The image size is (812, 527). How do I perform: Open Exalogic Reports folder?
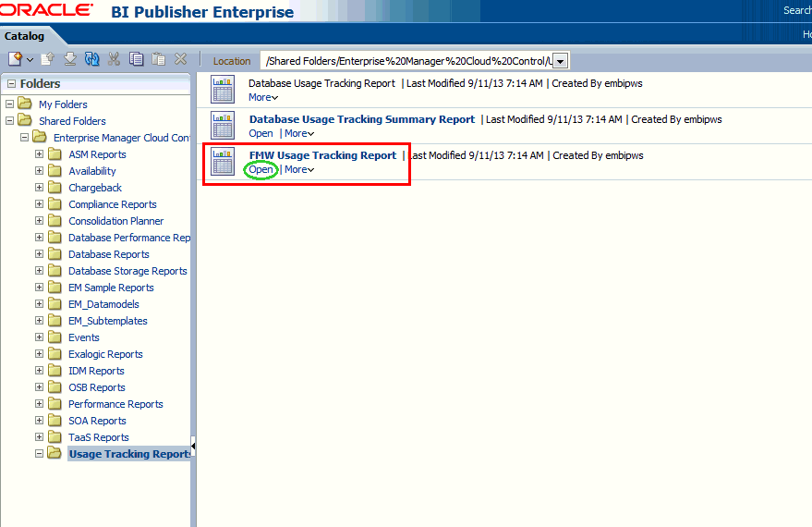tap(105, 354)
